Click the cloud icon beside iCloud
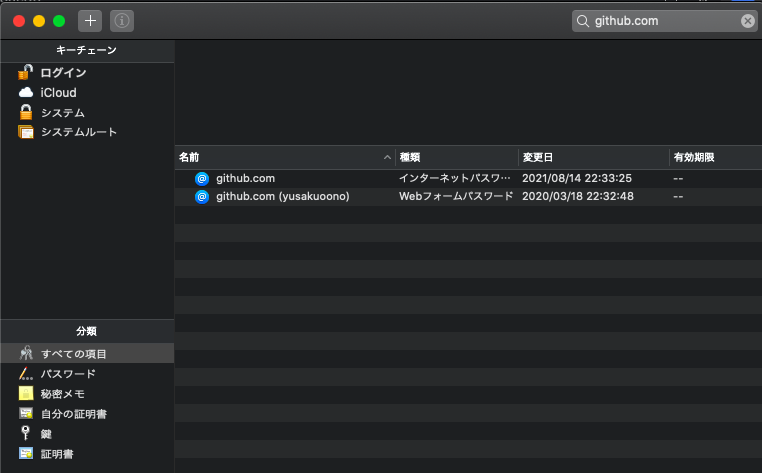 click(x=26, y=92)
